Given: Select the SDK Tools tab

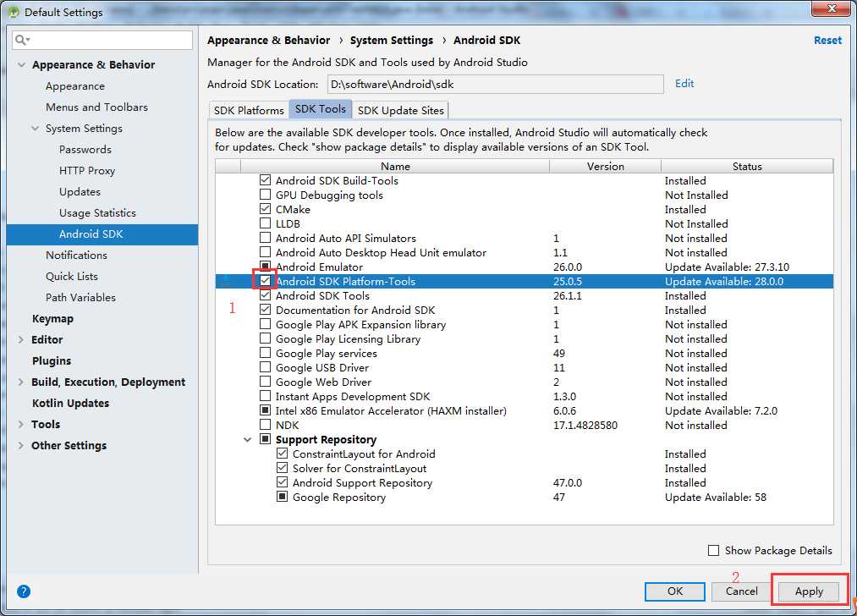Looking at the screenshot, I should point(321,109).
